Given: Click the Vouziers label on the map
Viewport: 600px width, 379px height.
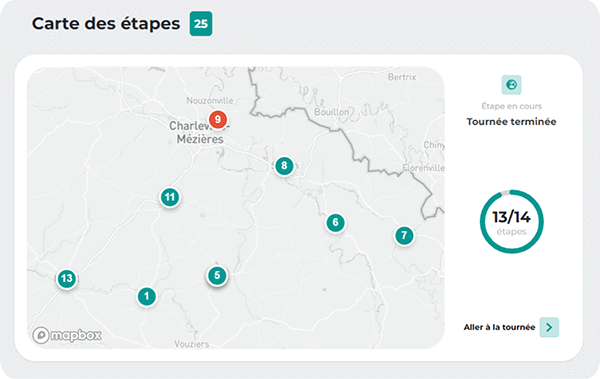Looking at the screenshot, I should coord(192,344).
